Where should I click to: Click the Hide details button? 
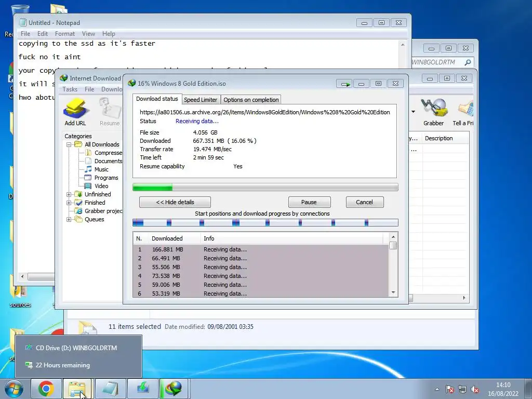pyautogui.click(x=175, y=202)
